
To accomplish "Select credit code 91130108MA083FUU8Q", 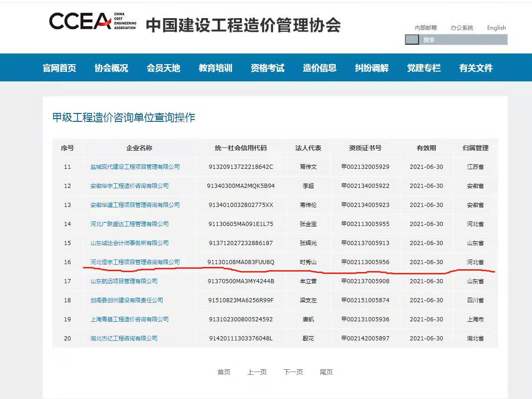I will point(240,262).
